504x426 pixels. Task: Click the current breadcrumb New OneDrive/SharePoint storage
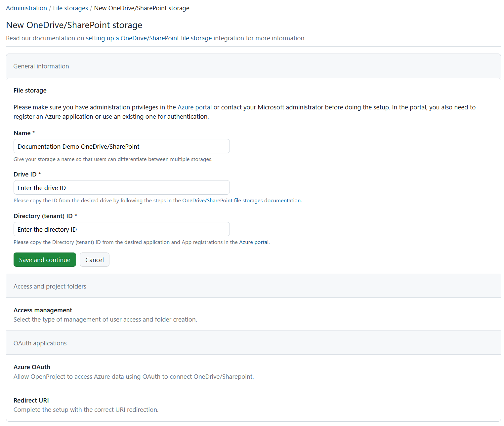[x=142, y=8]
